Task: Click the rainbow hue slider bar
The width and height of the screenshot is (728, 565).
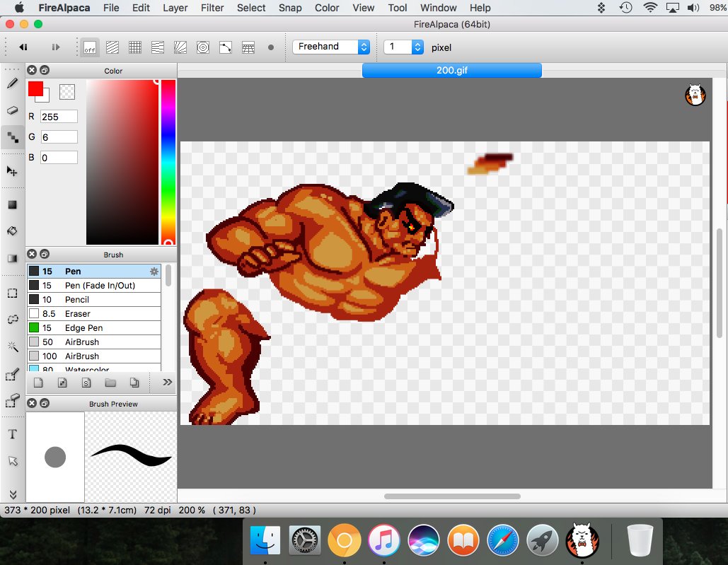Action: click(x=168, y=162)
